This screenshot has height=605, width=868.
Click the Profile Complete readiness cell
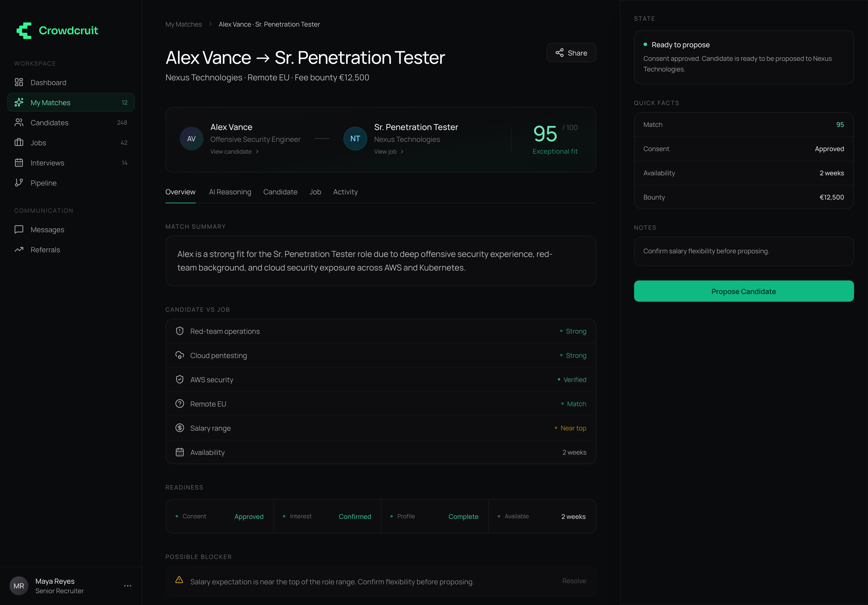435,516
